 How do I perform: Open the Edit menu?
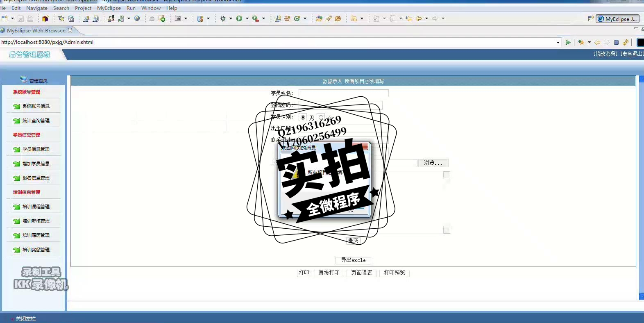pos(16,8)
